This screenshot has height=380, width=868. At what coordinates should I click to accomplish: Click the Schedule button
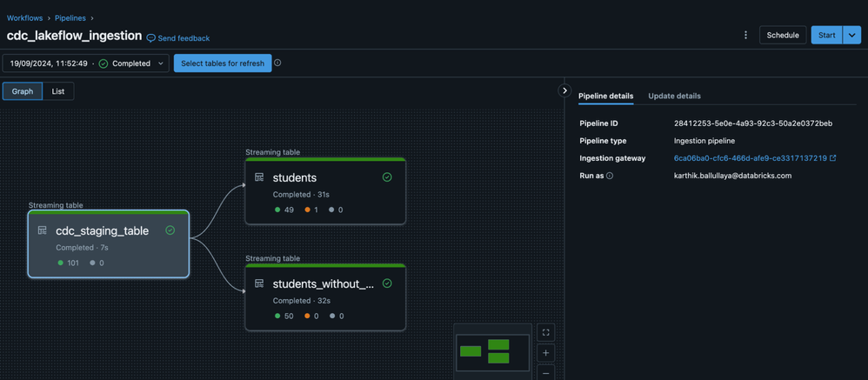pos(782,36)
